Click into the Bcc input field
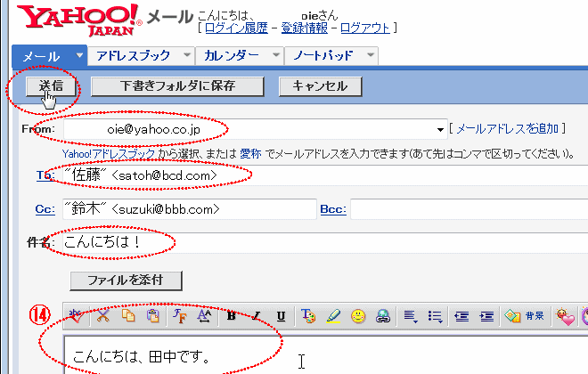 (x=468, y=209)
